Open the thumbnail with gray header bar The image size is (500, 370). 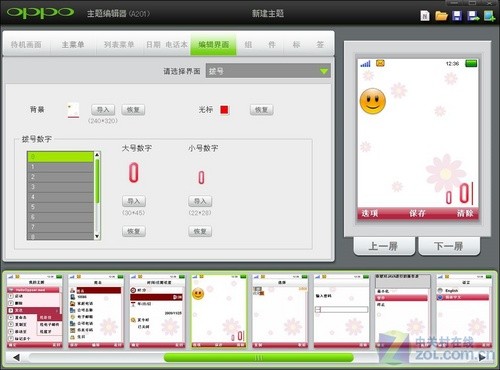pyautogui.click(x=403, y=311)
